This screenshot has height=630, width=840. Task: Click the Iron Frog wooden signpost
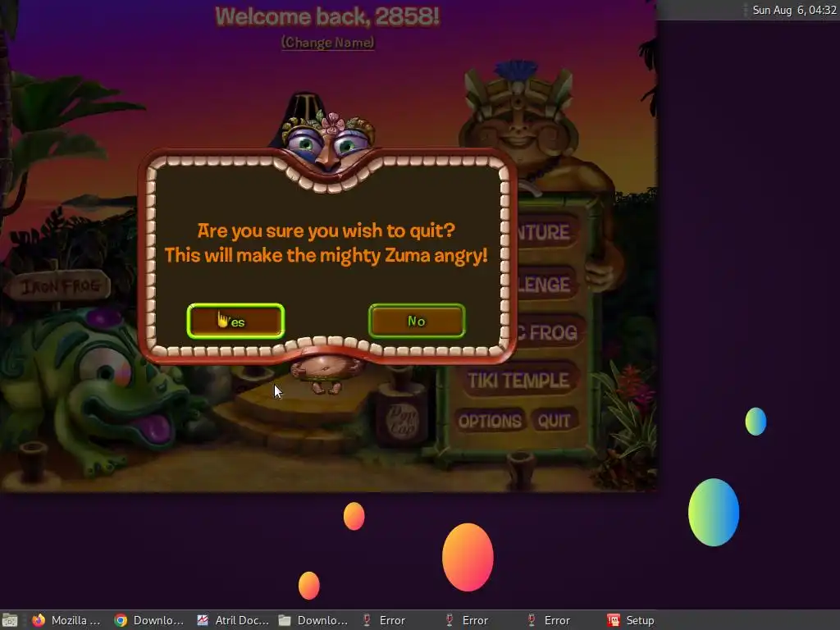point(60,286)
